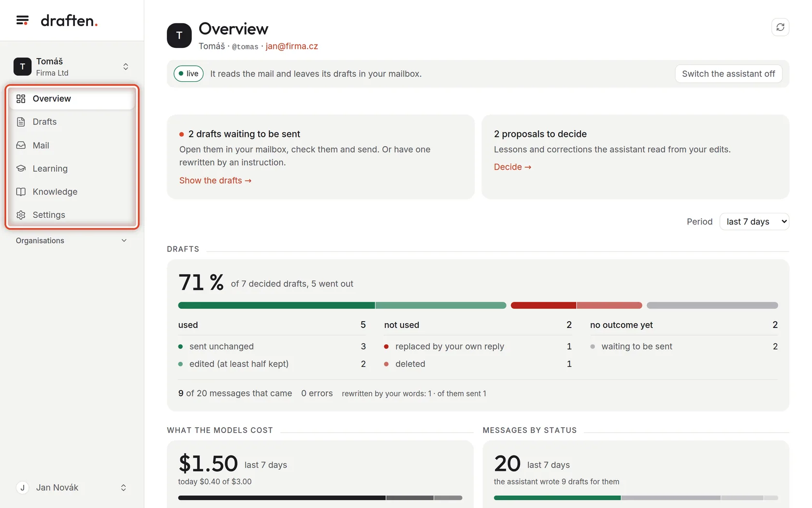Click the Settings gear icon
The height and width of the screenshot is (508, 812).
point(21,215)
